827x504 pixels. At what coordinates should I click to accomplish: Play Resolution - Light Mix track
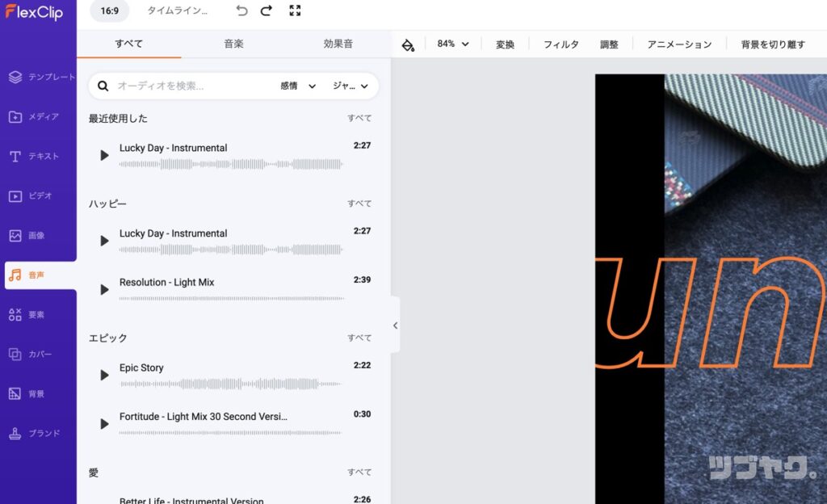tap(104, 289)
